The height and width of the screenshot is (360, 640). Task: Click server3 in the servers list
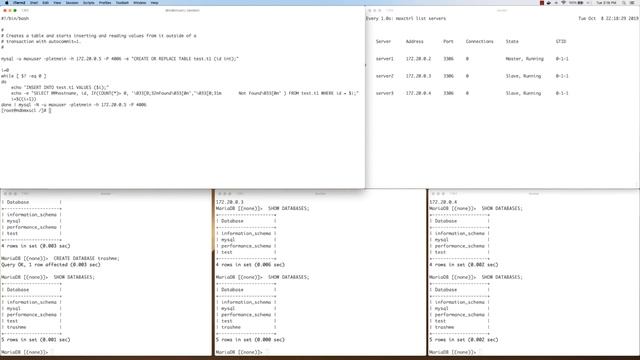coord(384,93)
